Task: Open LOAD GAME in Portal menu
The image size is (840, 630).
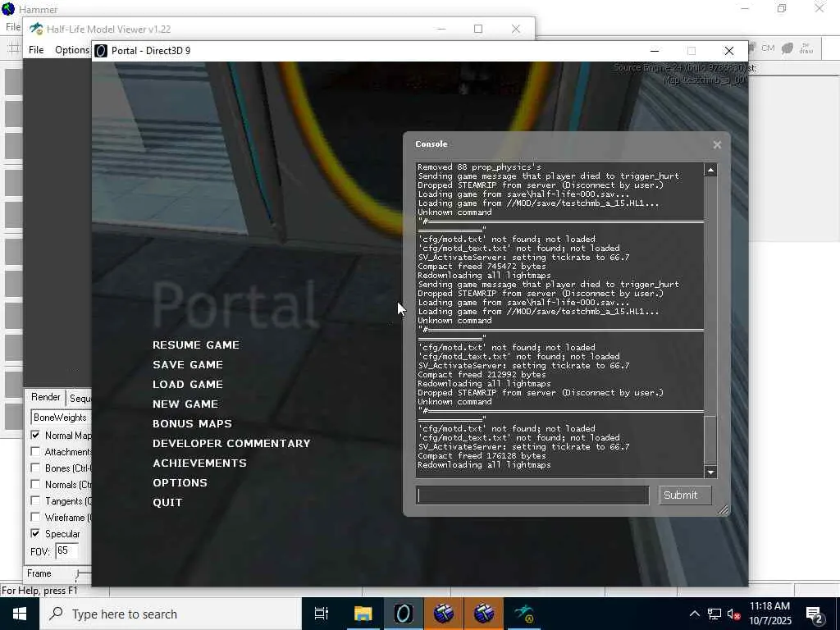Action: tap(188, 385)
